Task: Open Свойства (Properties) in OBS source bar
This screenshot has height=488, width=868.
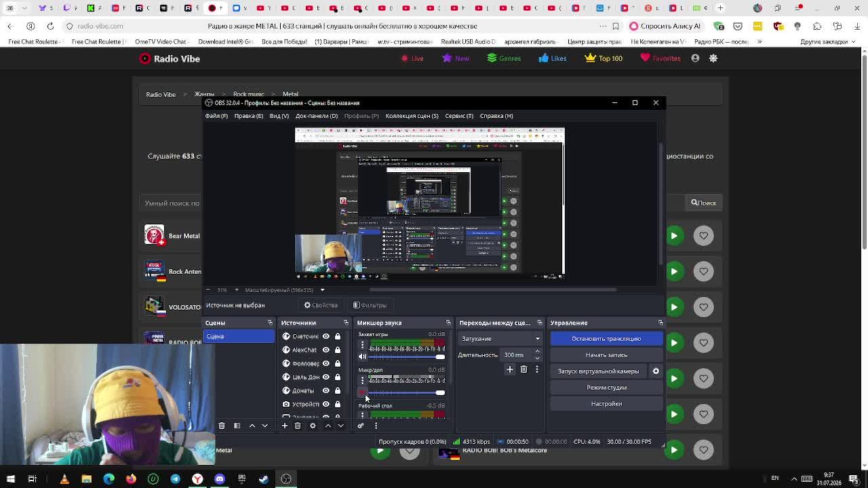Action: click(x=321, y=305)
